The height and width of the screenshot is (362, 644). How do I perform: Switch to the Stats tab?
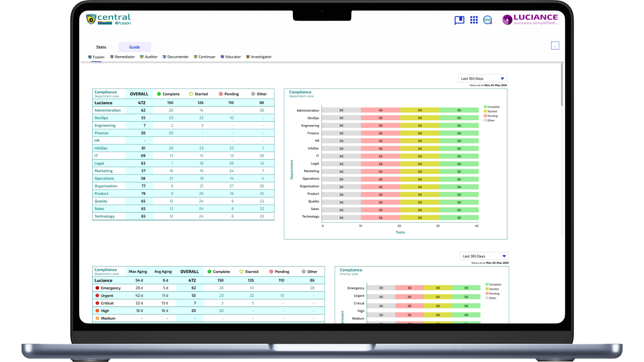click(x=101, y=47)
